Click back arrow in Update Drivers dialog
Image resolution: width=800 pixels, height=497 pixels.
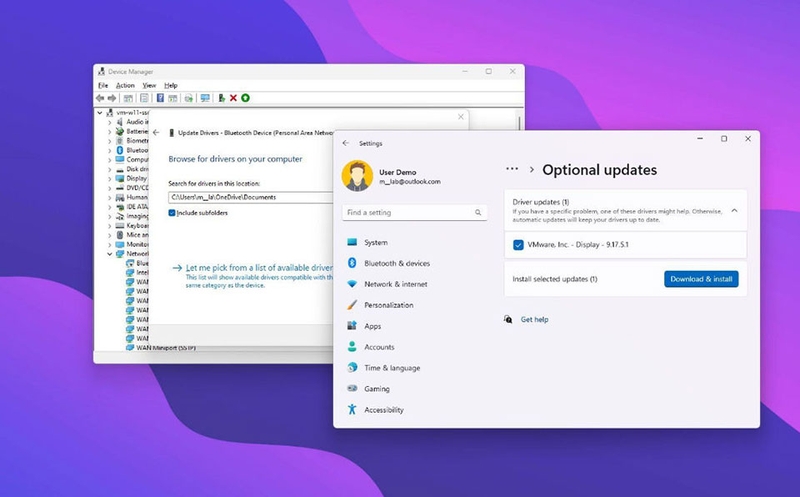point(156,133)
